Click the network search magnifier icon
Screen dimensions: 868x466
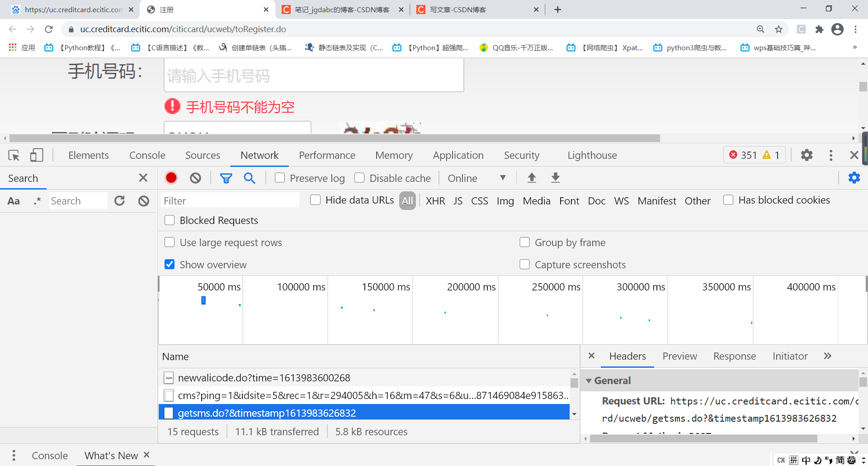coord(250,178)
